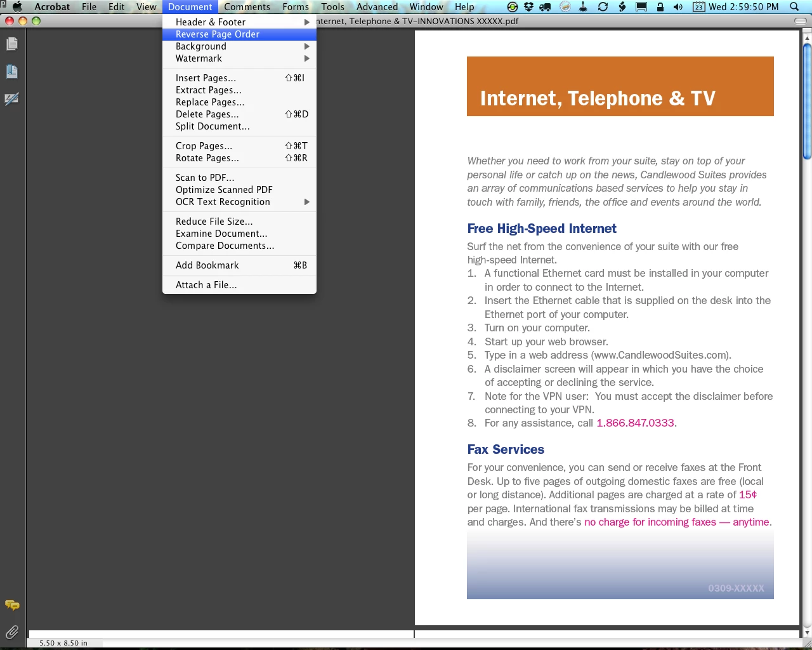Click the toolbar toggle pill in title bar
812x650 pixels.
point(801,21)
